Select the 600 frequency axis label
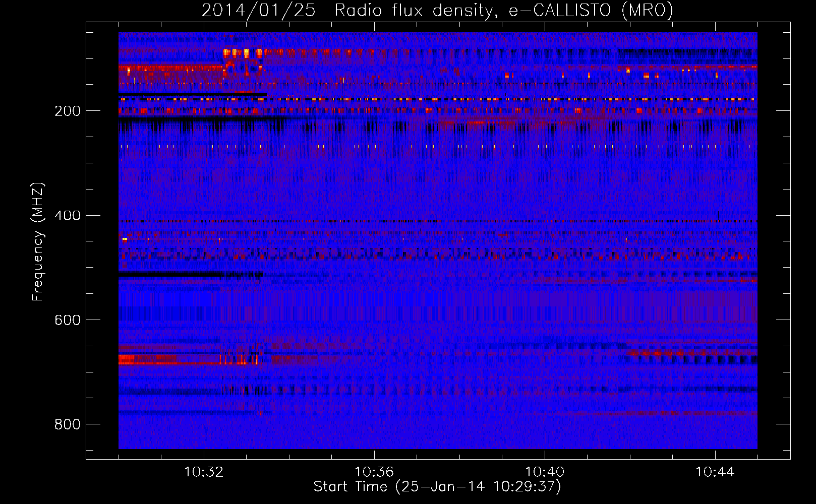816x504 pixels. click(x=68, y=320)
